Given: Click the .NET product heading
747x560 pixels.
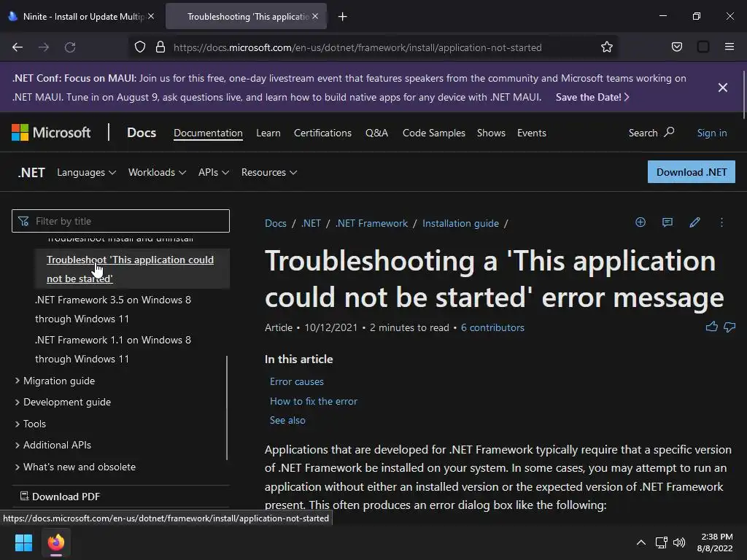Looking at the screenshot, I should click(x=31, y=172).
